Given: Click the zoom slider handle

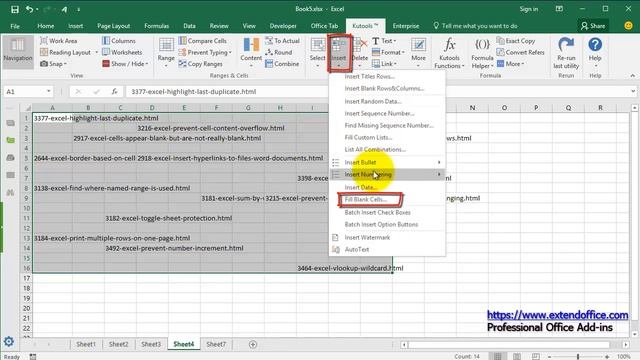Looking at the screenshot, I should pyautogui.click(x=578, y=356).
